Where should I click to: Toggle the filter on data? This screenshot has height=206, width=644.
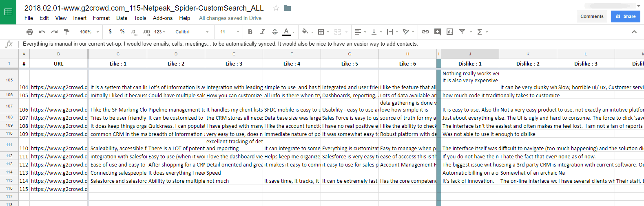[x=462, y=32]
